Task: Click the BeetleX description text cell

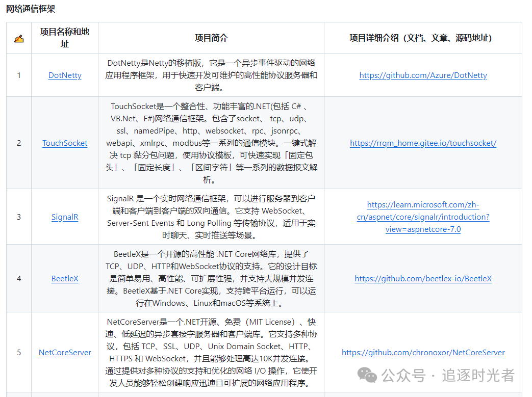Action: [211, 279]
